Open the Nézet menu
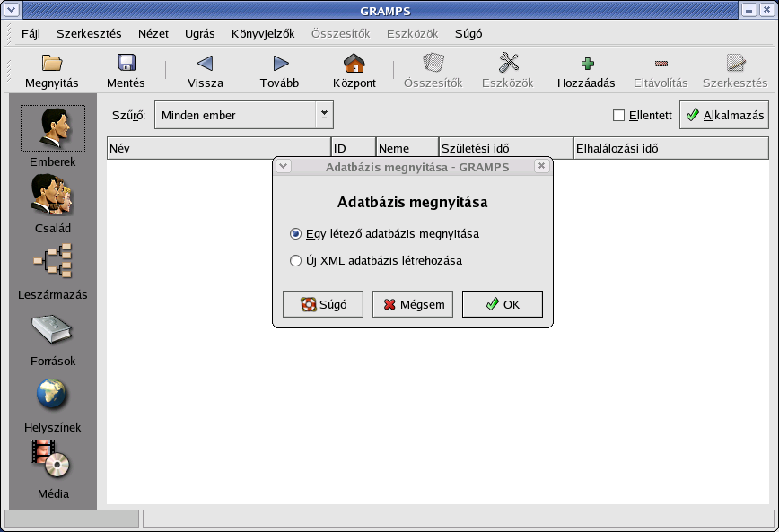 pos(153,34)
